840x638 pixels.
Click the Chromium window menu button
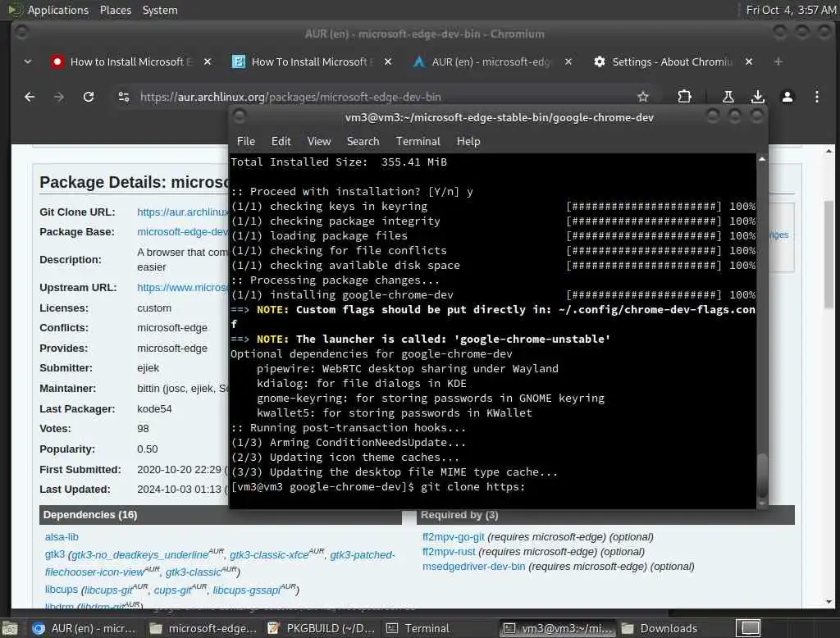(21, 33)
